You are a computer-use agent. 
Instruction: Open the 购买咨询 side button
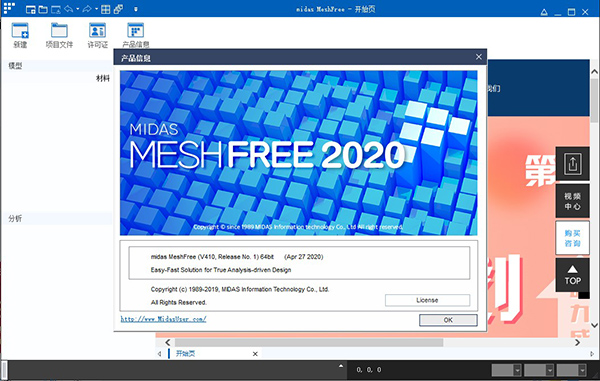(x=572, y=238)
